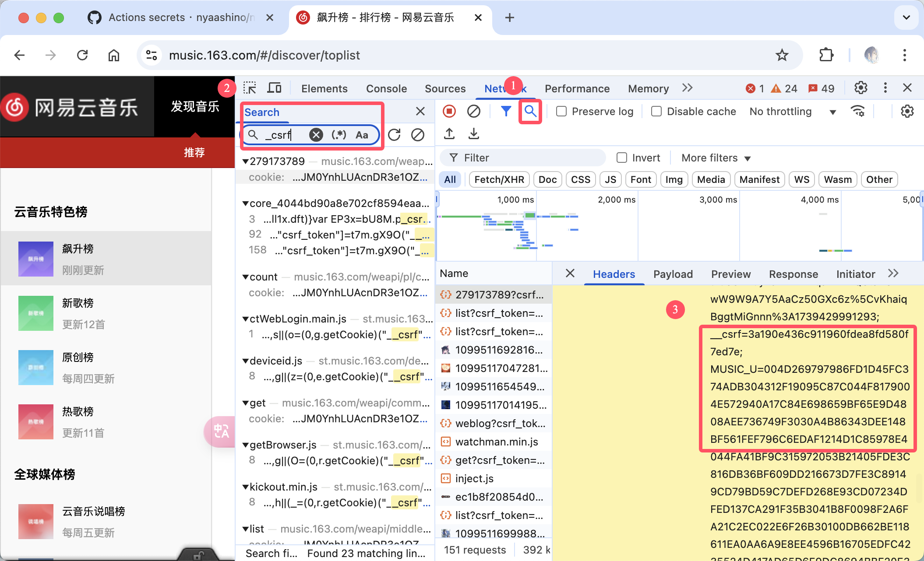This screenshot has width=924, height=561.
Task: Open the user profile avatar
Action: click(x=871, y=55)
